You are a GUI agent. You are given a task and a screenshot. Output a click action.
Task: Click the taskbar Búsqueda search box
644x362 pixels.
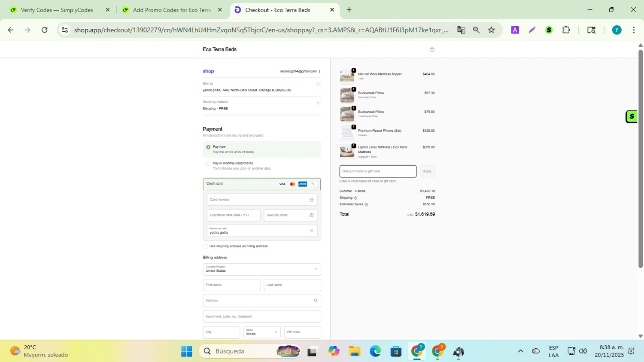pyautogui.click(x=251, y=351)
